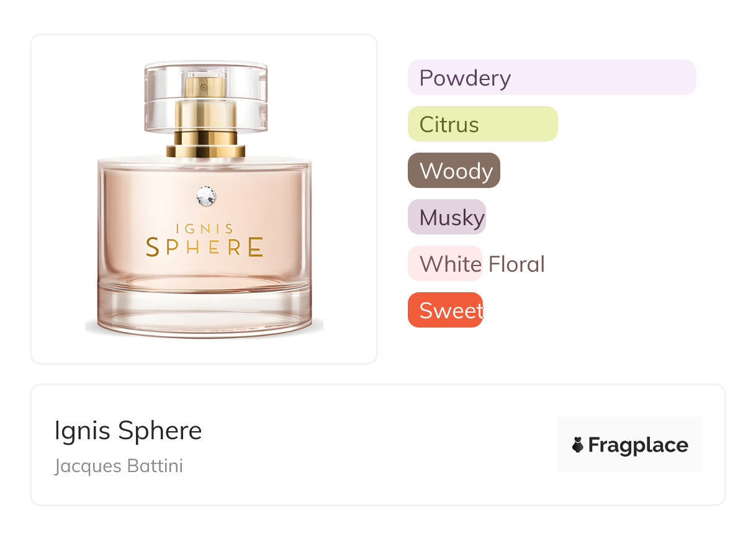This screenshot has height=536, width=756.
Task: Click the Fragplace bottle logo icon
Action: 578,445
